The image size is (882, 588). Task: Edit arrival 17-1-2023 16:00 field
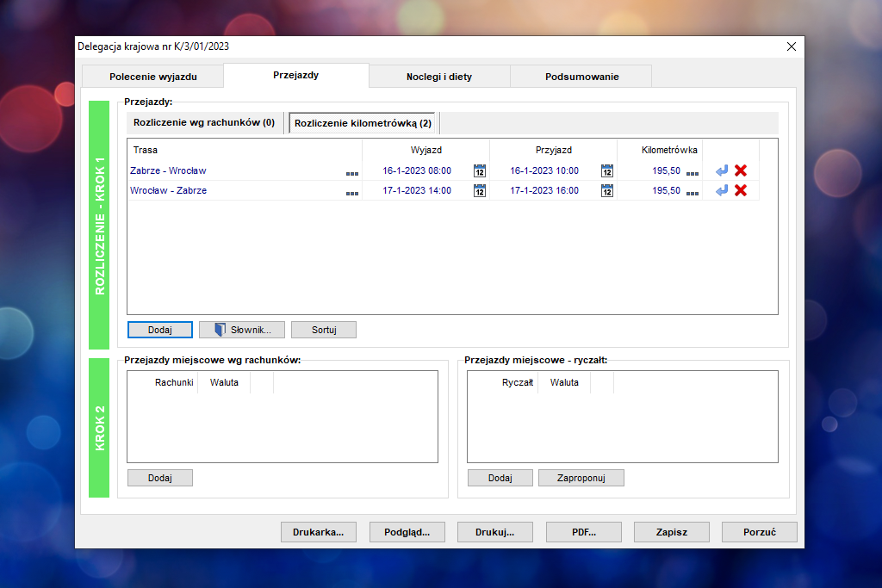(544, 190)
